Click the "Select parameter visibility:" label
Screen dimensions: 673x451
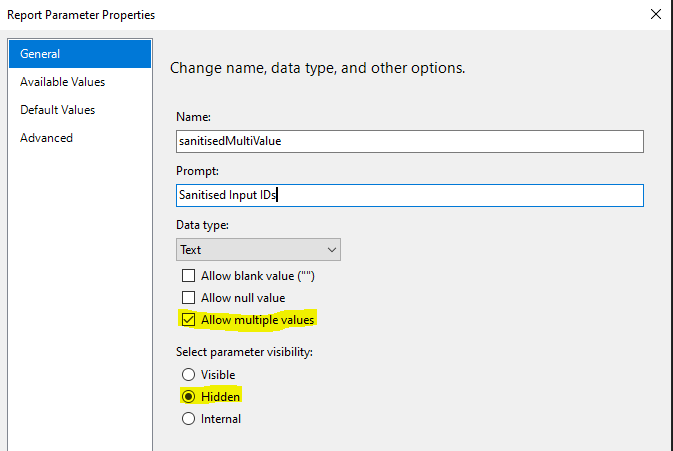tap(244, 352)
